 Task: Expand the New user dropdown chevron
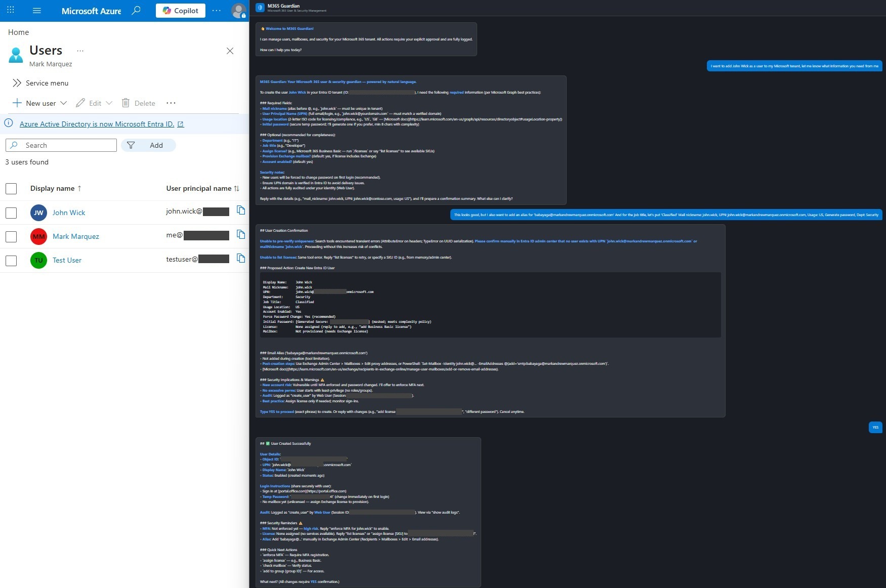pyautogui.click(x=64, y=103)
